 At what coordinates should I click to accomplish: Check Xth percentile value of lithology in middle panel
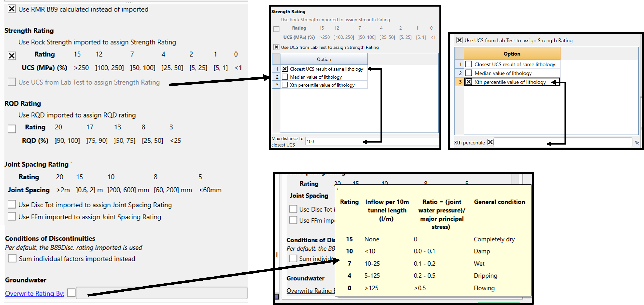(x=285, y=85)
